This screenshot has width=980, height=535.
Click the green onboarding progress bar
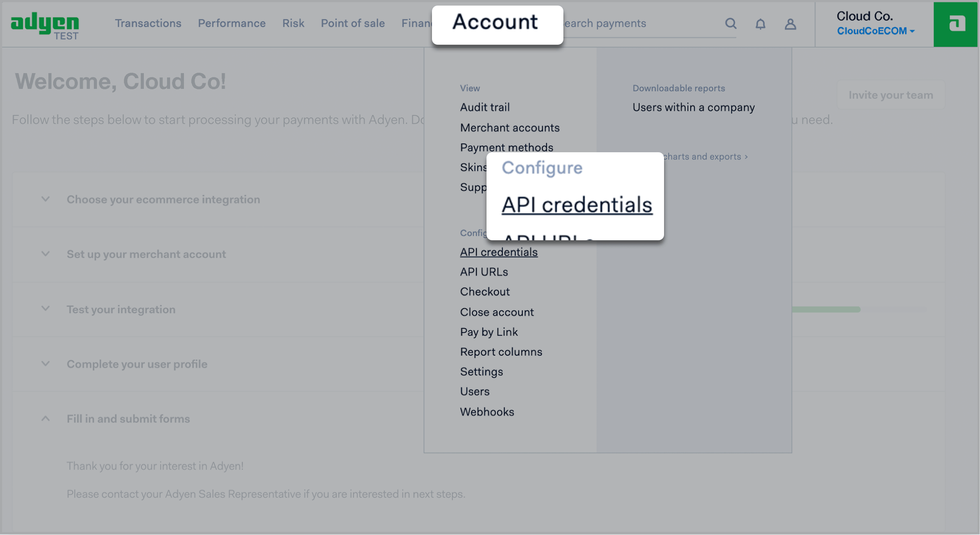pyautogui.click(x=826, y=309)
